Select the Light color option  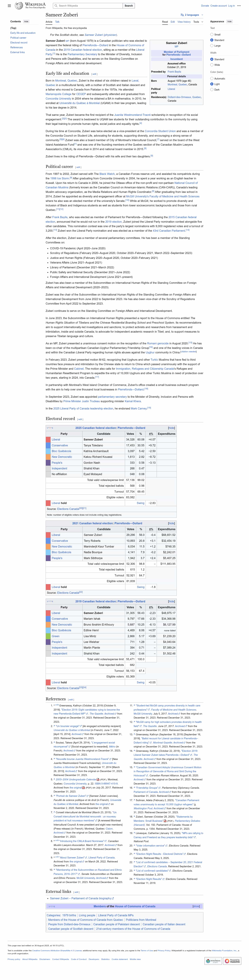[212, 84]
